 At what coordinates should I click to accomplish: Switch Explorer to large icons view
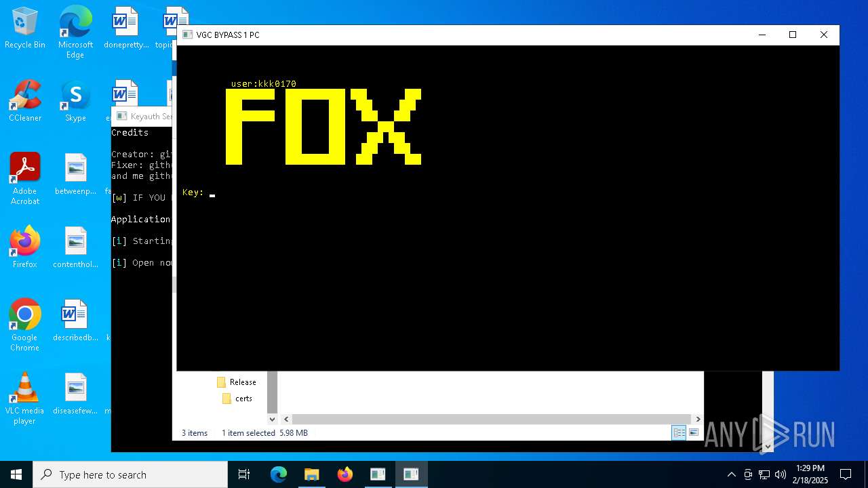[694, 433]
